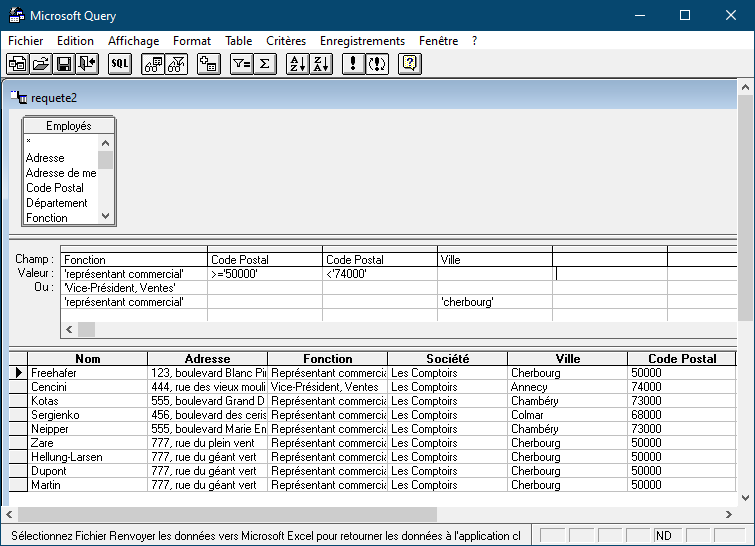Open the ? help menu

[474, 41]
